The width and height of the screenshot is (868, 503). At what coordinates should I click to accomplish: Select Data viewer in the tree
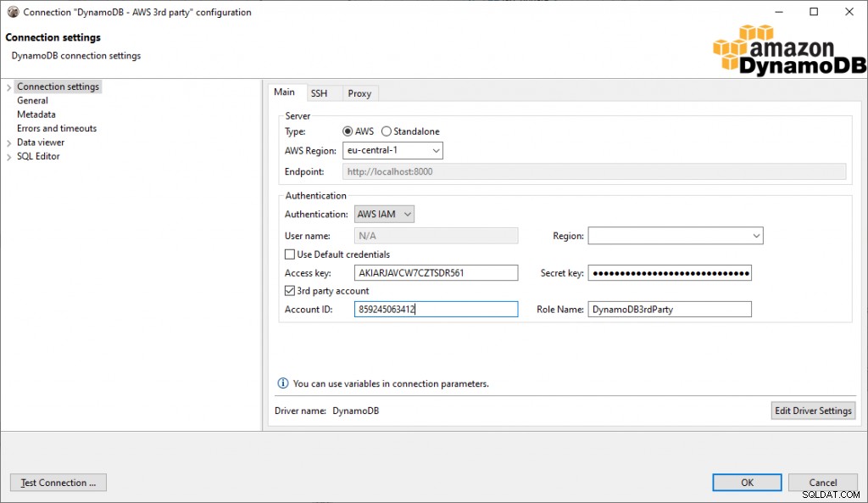click(x=41, y=143)
